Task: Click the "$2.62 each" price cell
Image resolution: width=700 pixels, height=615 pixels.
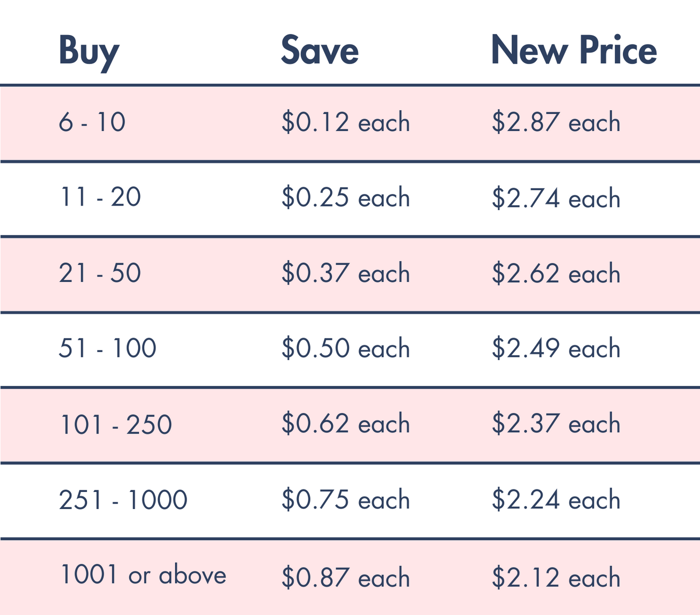Action: point(556,273)
